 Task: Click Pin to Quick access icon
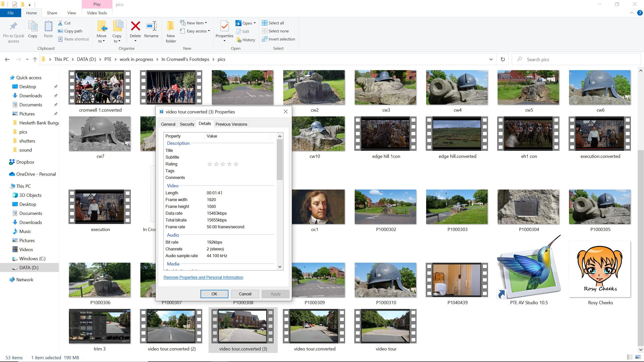point(14,26)
